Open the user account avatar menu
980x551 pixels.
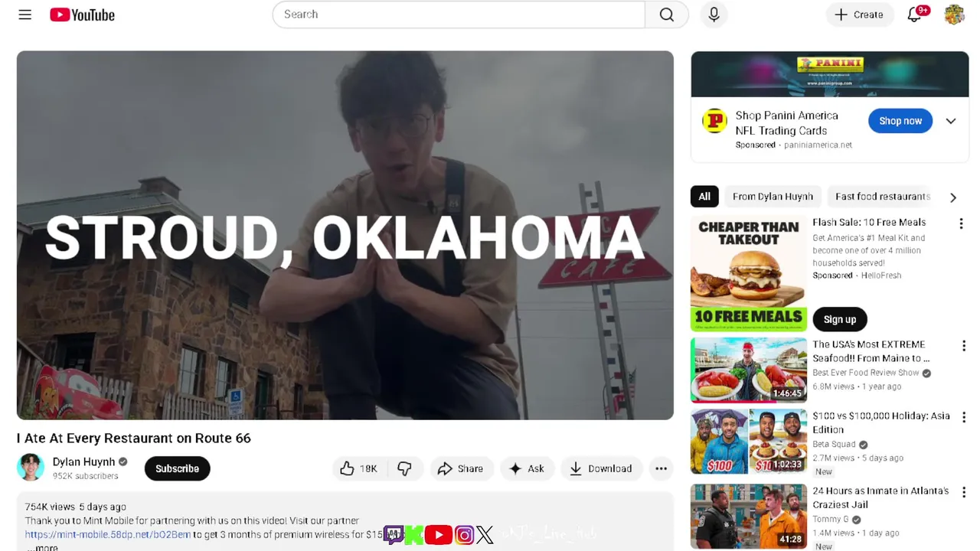tap(954, 15)
